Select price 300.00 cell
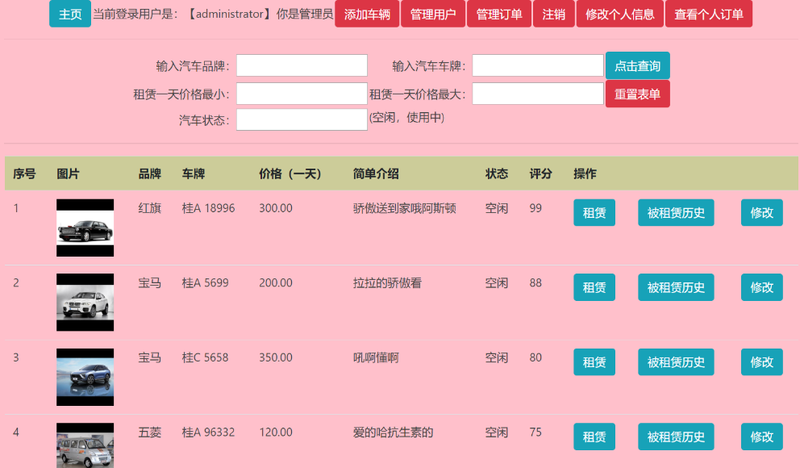The width and height of the screenshot is (800, 468). pyautogui.click(x=276, y=208)
